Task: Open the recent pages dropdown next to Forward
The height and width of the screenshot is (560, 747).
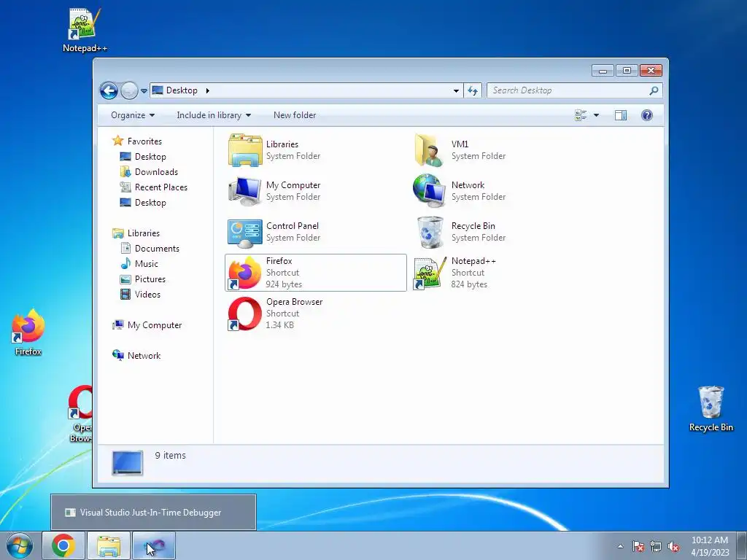Action: coord(144,91)
